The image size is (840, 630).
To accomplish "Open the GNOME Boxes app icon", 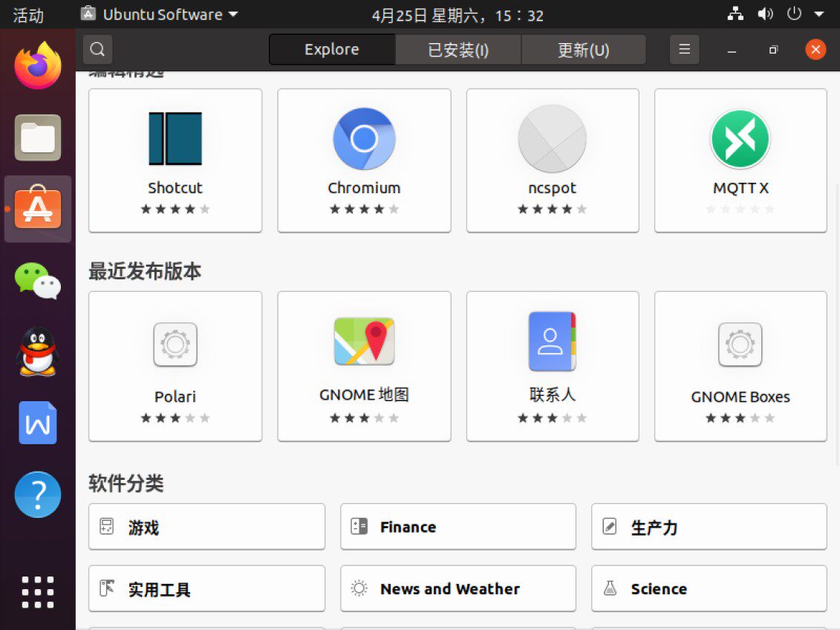I will [740, 345].
